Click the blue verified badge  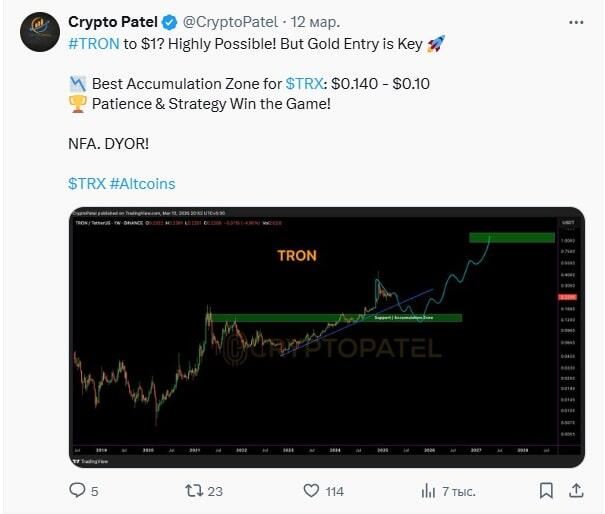170,22
